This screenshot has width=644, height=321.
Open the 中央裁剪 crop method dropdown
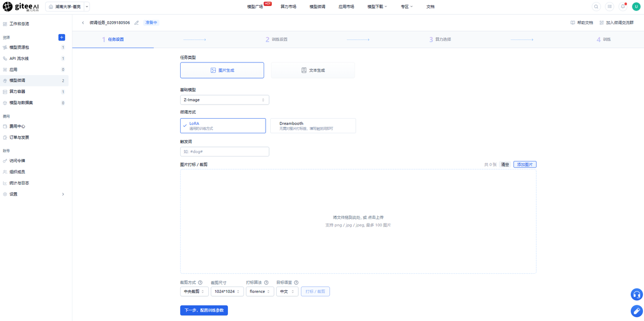[194, 291]
